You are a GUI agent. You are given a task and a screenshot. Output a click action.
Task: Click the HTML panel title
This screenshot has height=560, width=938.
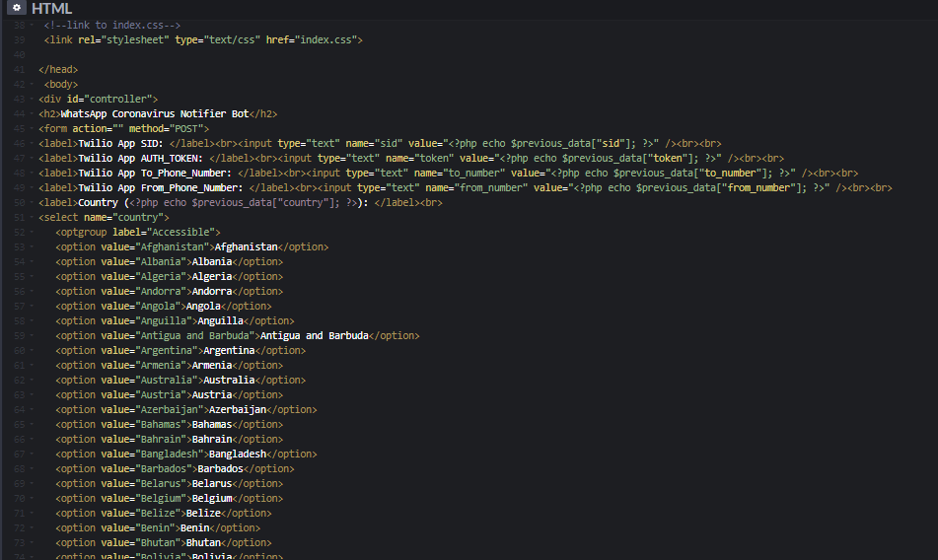tap(51, 8)
